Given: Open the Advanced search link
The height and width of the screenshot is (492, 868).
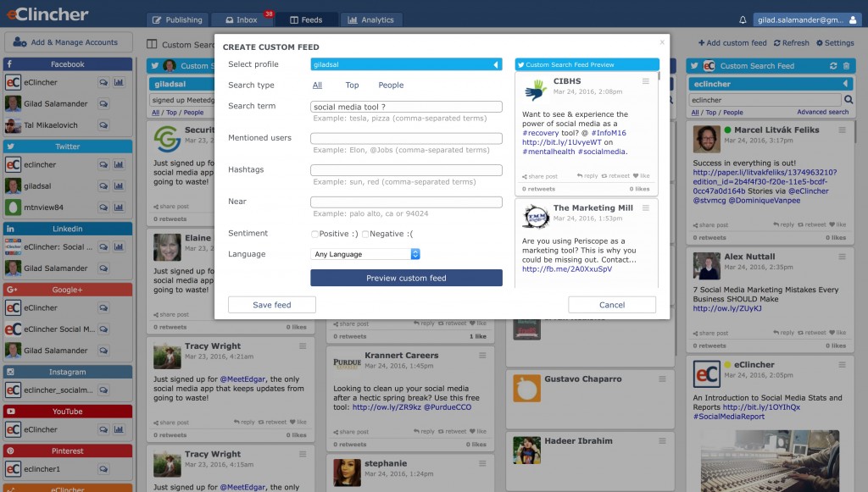Looking at the screenshot, I should click(822, 113).
